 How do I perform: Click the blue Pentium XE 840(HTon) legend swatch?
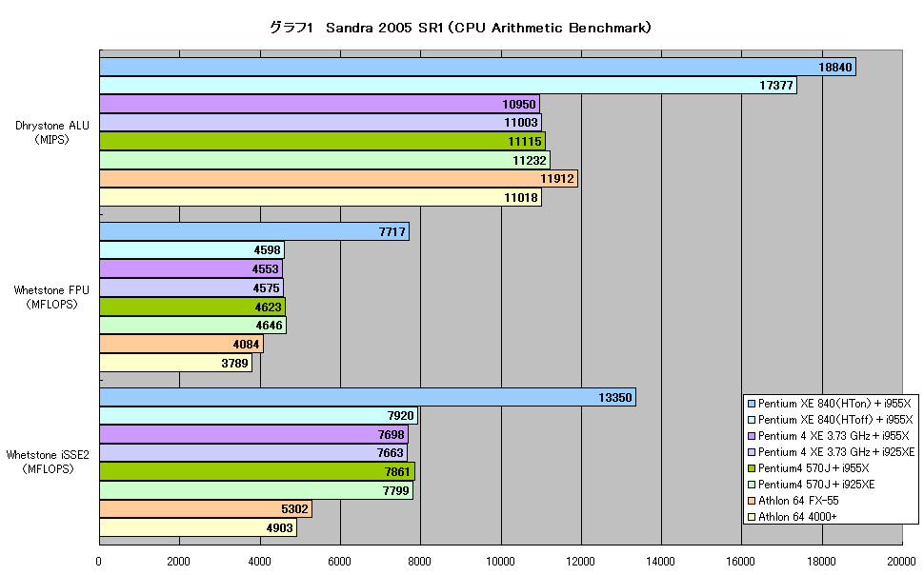coord(752,404)
